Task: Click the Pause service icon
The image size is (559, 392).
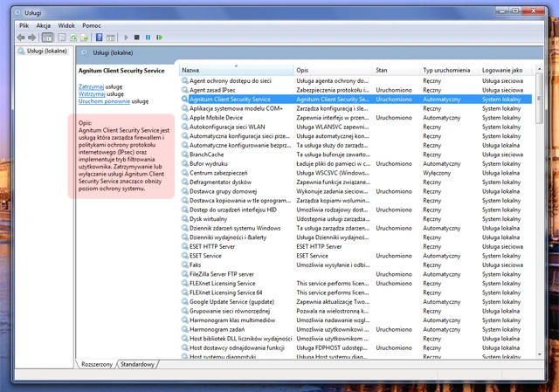Action: pos(148,38)
